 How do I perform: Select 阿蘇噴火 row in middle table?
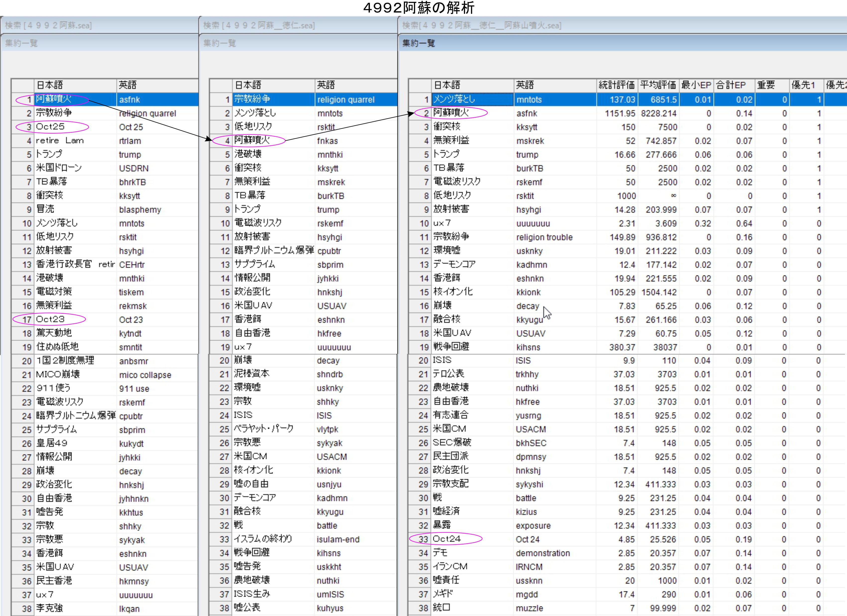tap(253, 141)
